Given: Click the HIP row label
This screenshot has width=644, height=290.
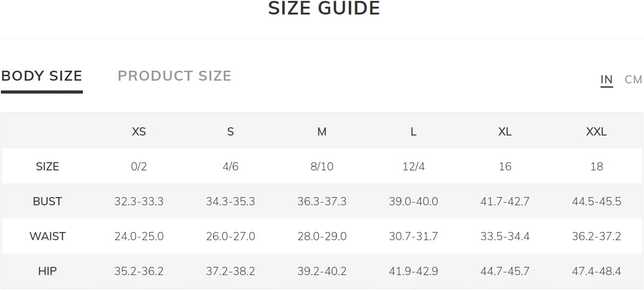Looking at the screenshot, I should click(x=48, y=271).
